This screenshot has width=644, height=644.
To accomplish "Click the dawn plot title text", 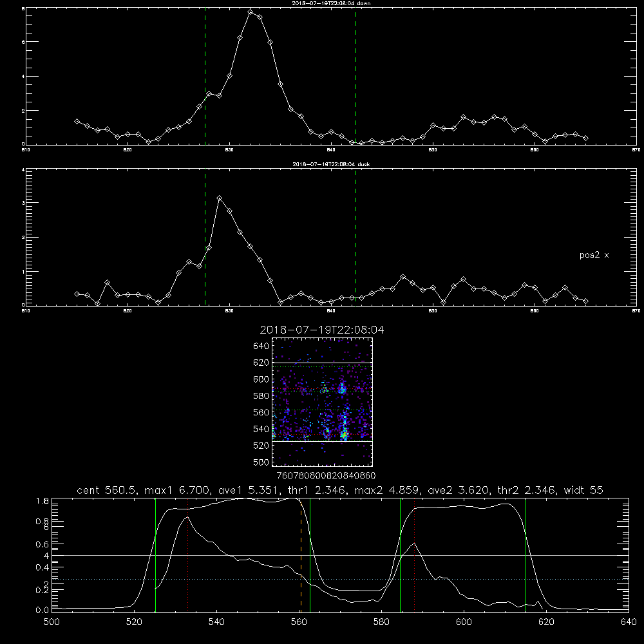I will tap(331, 3).
